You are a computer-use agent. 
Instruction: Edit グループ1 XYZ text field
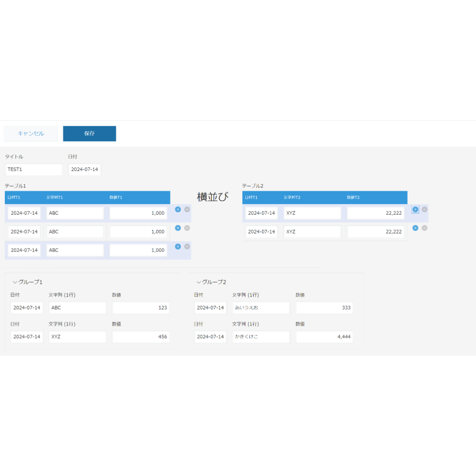coord(77,337)
